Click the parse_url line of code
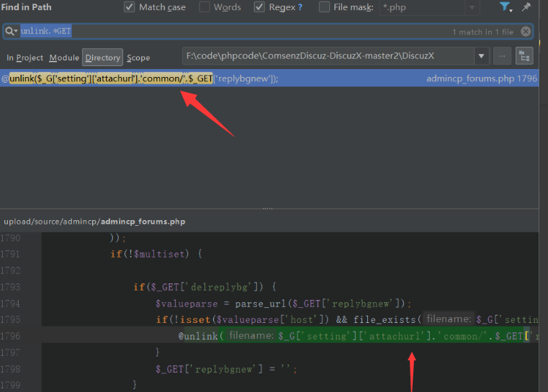 [x=284, y=304]
